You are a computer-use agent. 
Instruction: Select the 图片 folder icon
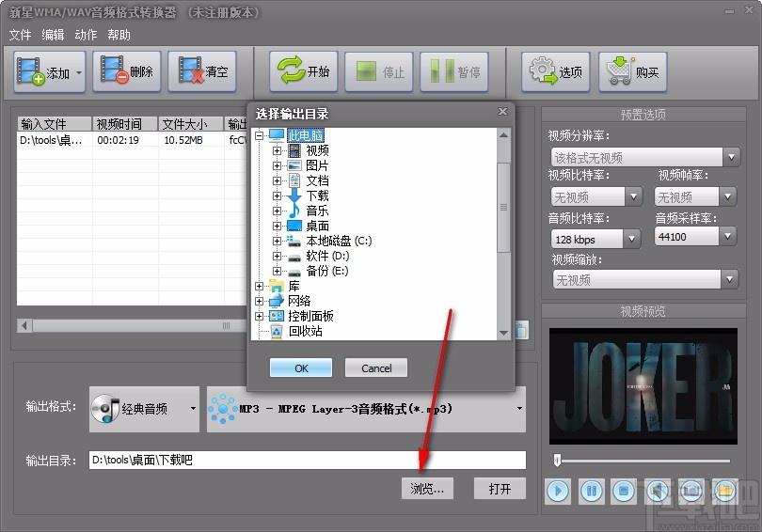pyautogui.click(x=294, y=166)
